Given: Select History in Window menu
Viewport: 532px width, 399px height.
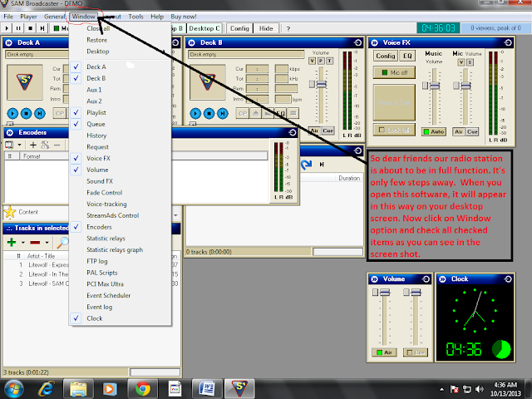Looking at the screenshot, I should pyautogui.click(x=120, y=135).
